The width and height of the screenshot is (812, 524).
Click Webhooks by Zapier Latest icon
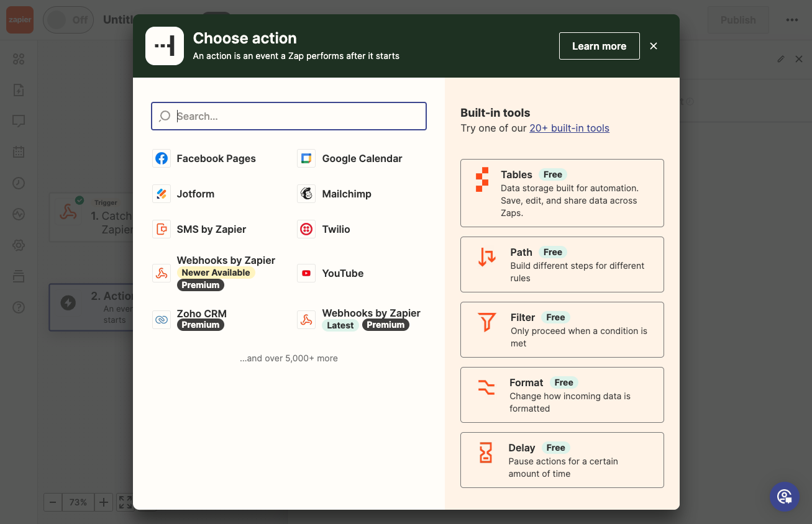(306, 320)
